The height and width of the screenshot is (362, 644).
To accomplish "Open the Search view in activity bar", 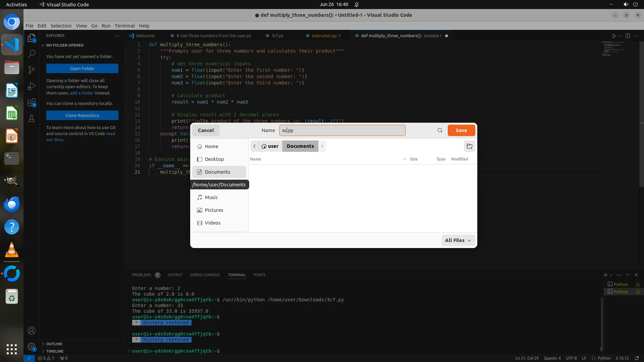I will point(32,54).
